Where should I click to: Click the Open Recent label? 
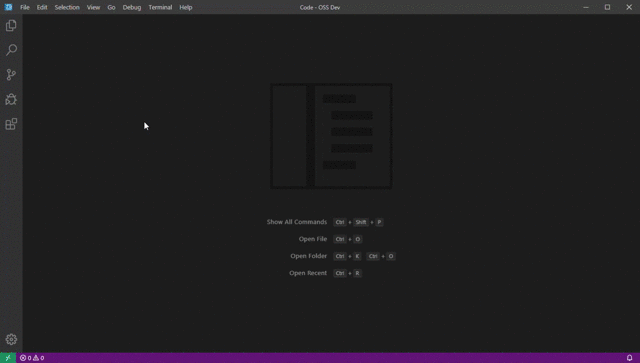coord(308,273)
